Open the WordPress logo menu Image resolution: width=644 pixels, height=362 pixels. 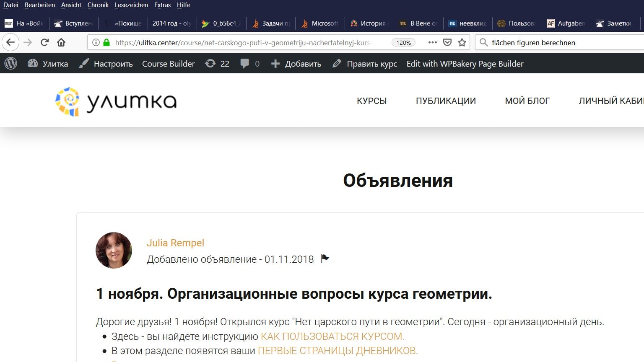[11, 64]
